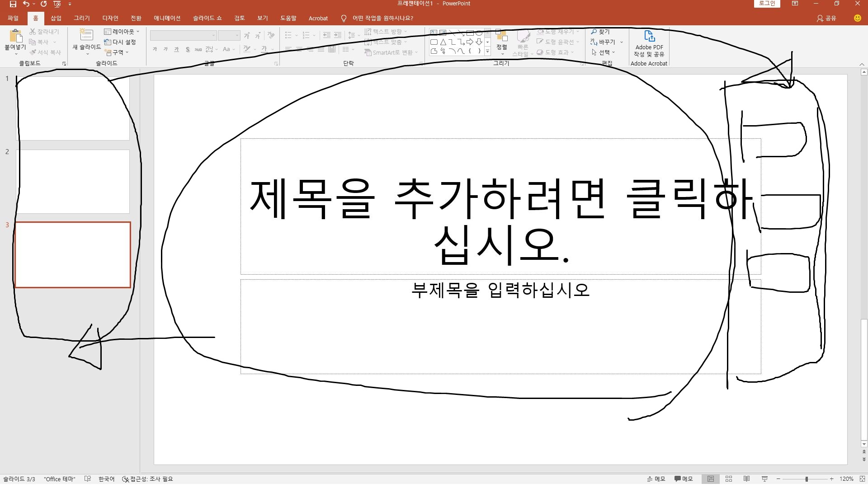Screen dimensions: 868x488
Task: Select the rectangle shape in shapes gallery
Action: 470,33
